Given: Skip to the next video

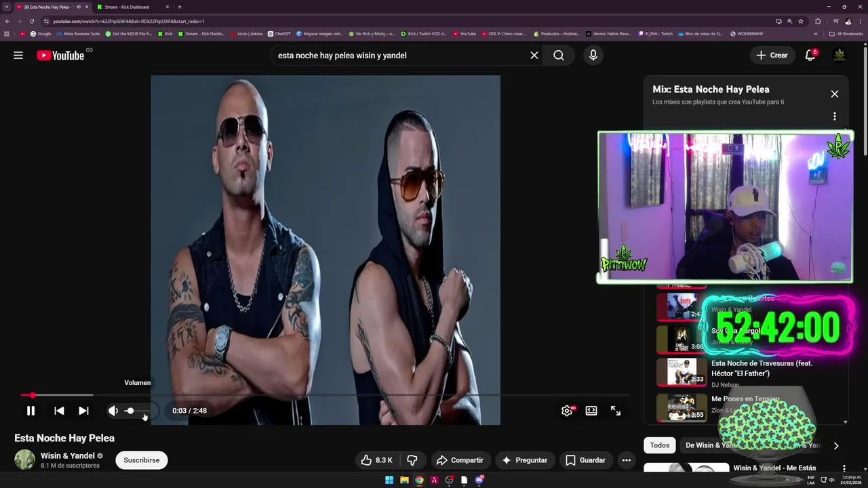Looking at the screenshot, I should point(83,411).
